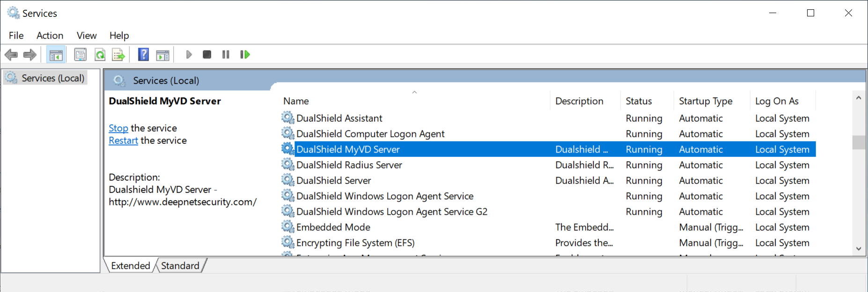Switch to the Standard tab
This screenshot has height=292, width=868.
180,266
